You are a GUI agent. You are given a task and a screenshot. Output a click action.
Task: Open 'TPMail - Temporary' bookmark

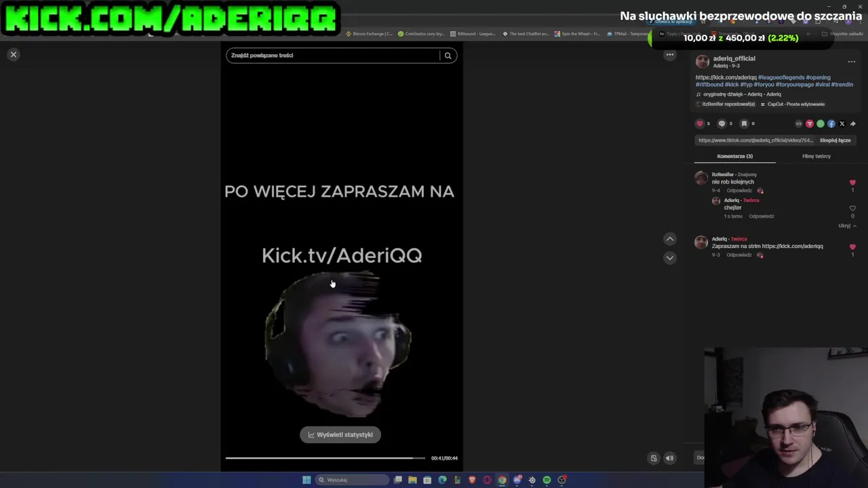pos(628,33)
